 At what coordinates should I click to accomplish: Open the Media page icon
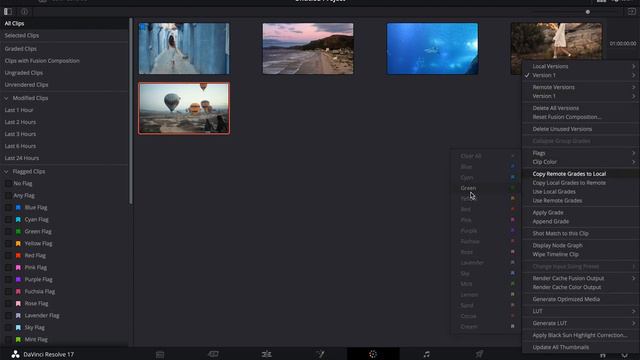[x=160, y=354]
